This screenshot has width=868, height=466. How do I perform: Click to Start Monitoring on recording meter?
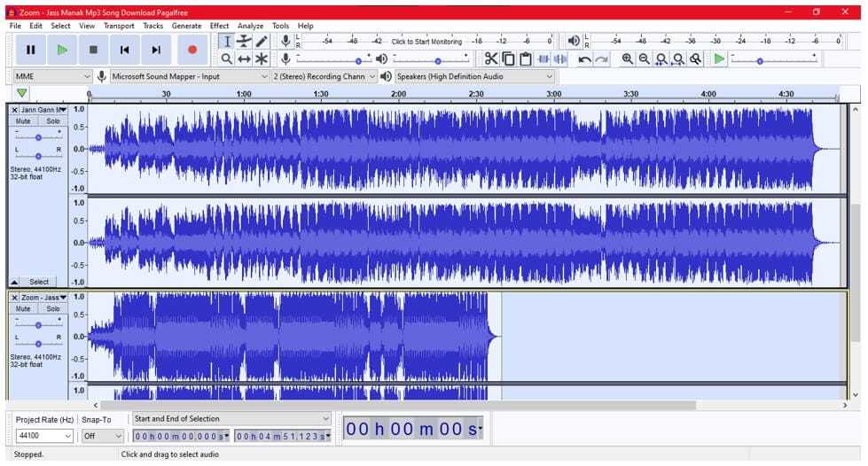pyautogui.click(x=426, y=42)
